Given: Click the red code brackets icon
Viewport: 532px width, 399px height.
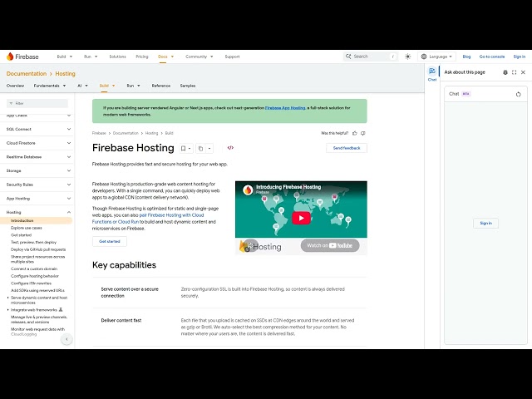Looking at the screenshot, I should [x=230, y=148].
